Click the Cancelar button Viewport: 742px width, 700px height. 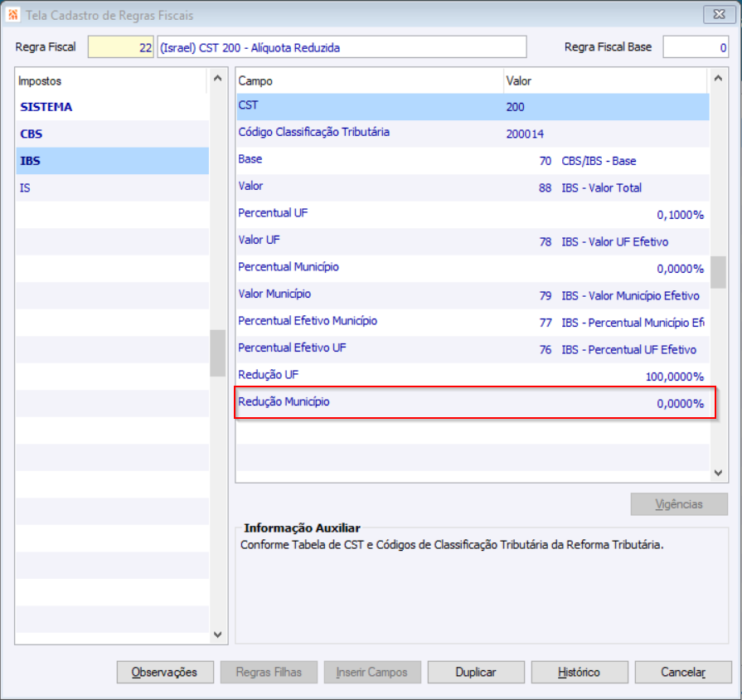click(683, 672)
